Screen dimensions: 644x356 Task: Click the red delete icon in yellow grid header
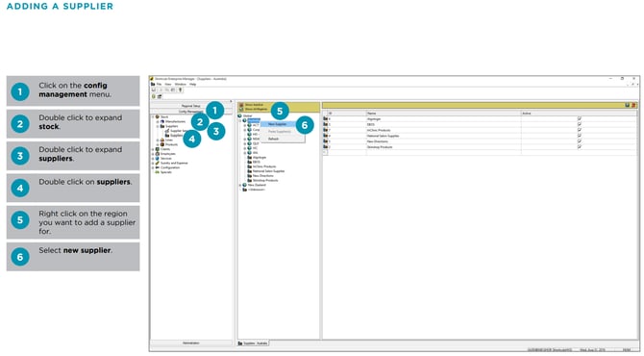633,105
